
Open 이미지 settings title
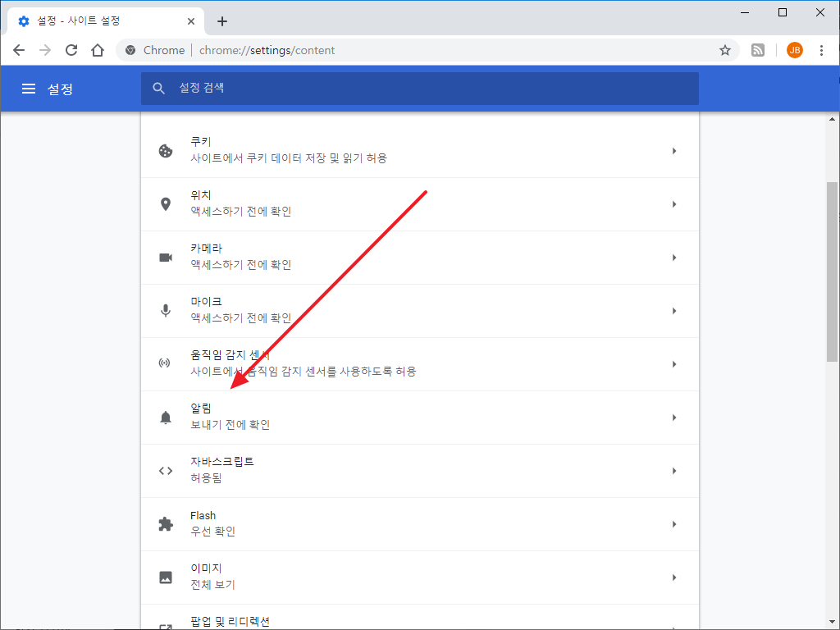click(206, 568)
